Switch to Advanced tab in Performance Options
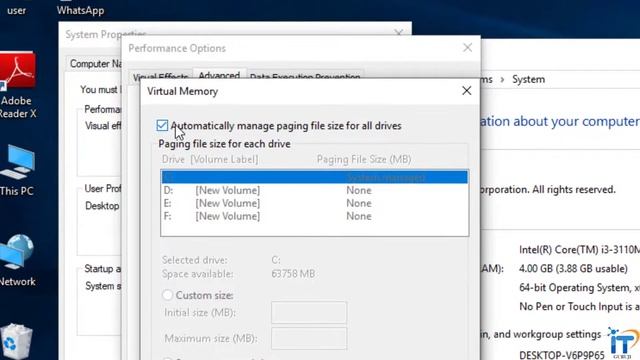This screenshot has height=360, width=640. click(x=219, y=76)
